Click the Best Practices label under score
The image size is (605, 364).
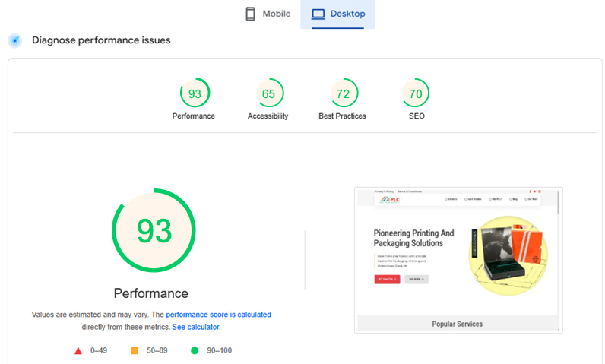point(342,116)
